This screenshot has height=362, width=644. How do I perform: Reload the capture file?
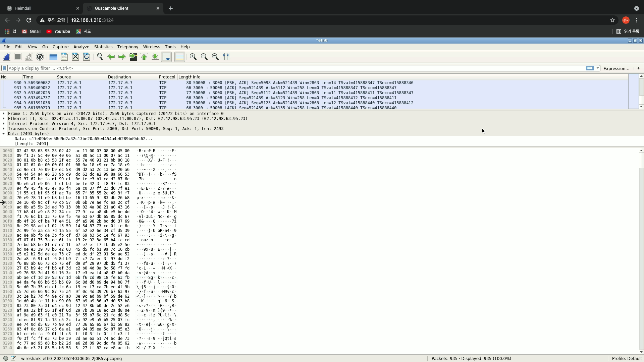pos(87,57)
